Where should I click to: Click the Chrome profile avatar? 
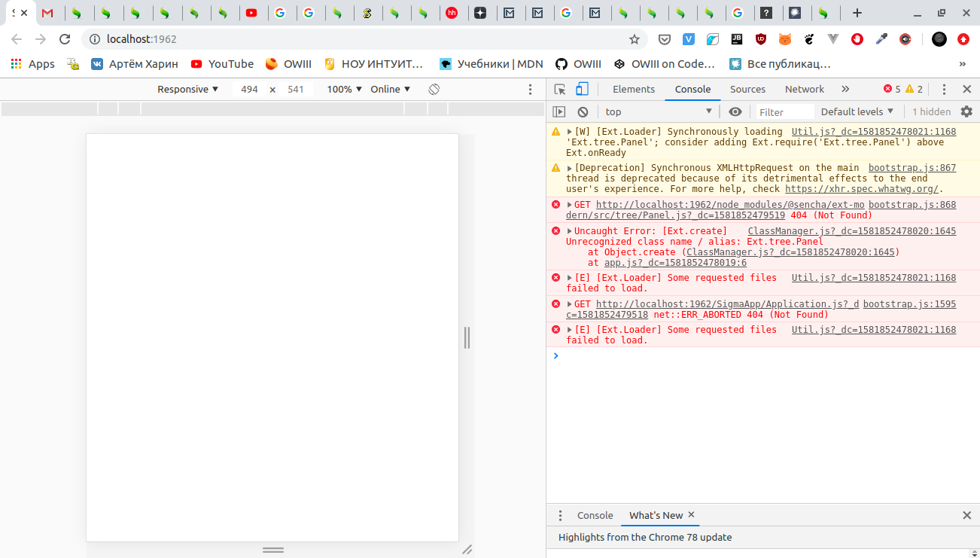[x=939, y=39]
